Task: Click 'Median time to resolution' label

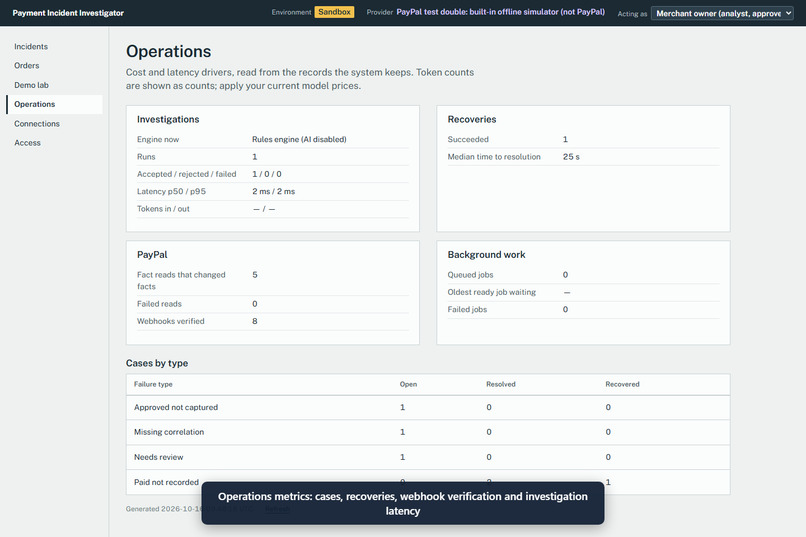Action: pos(494,157)
